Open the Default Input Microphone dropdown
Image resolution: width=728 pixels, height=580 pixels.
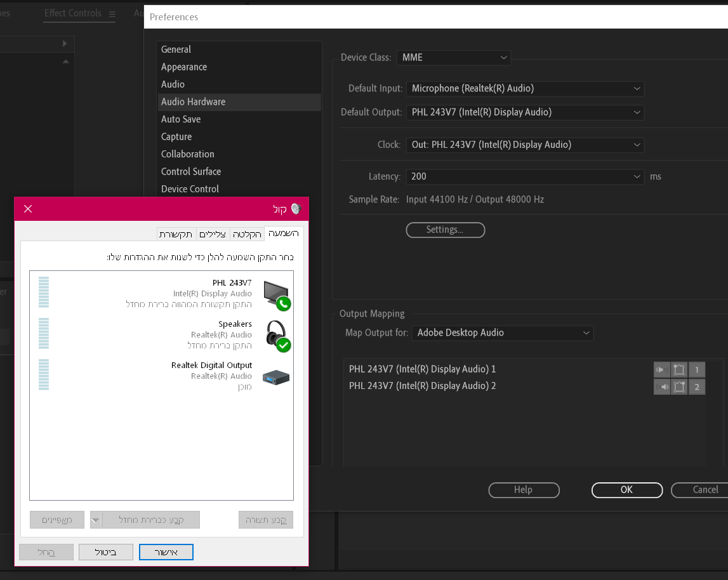click(x=525, y=89)
